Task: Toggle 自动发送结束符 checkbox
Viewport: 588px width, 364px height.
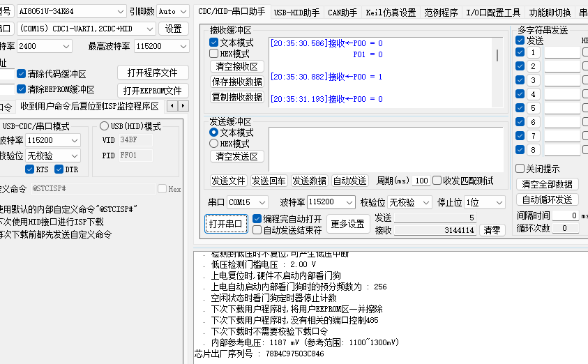Action: (257, 230)
